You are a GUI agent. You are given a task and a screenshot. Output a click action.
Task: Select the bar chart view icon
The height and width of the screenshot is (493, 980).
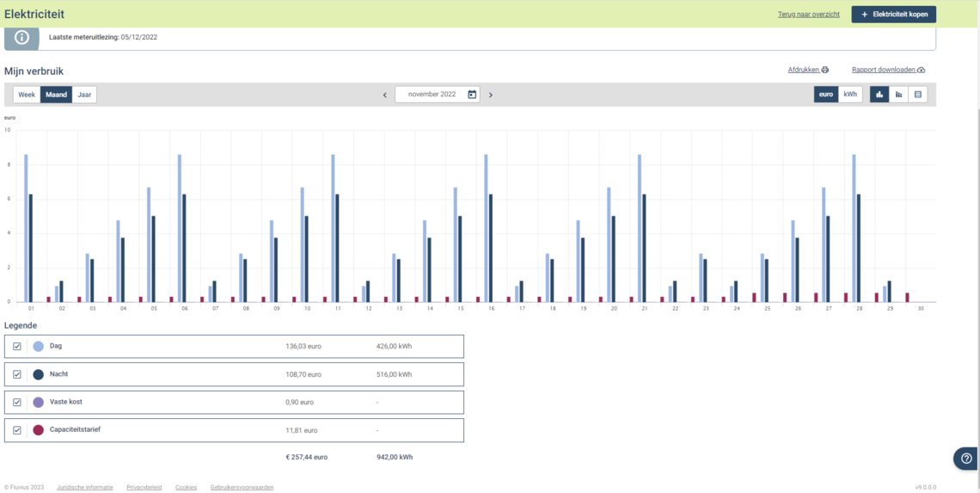tap(879, 95)
